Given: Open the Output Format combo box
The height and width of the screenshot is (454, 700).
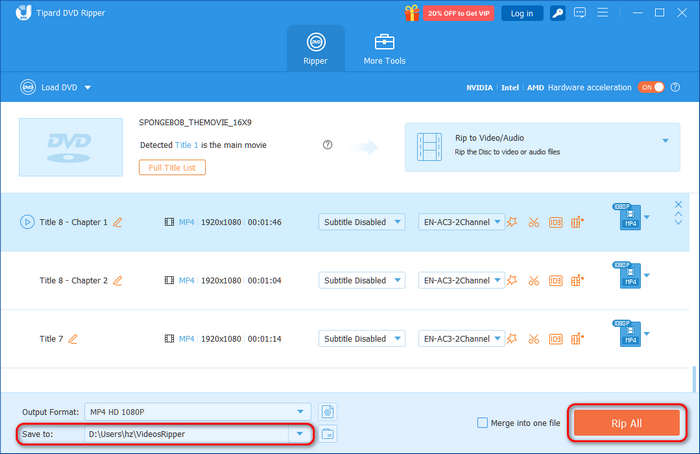Looking at the screenshot, I should 198,412.
